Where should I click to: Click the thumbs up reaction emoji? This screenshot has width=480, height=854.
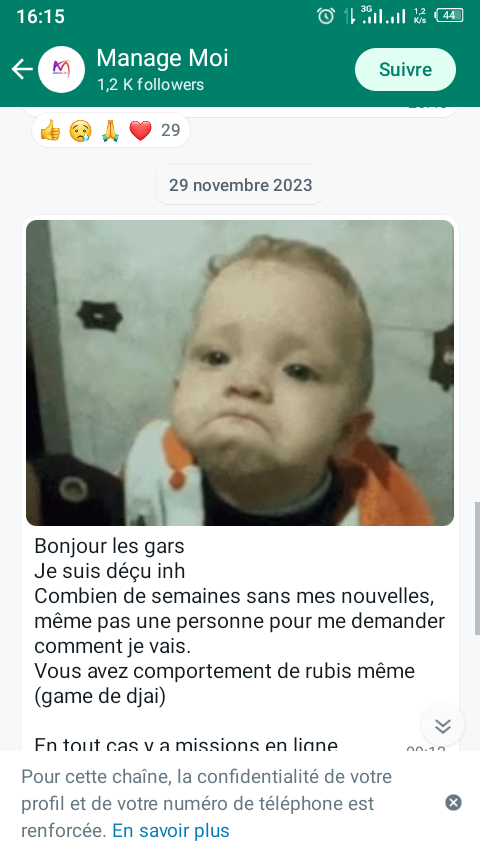[51, 131]
